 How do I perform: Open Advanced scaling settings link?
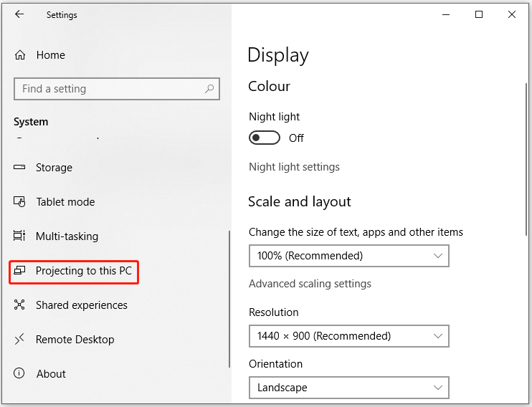(x=310, y=284)
